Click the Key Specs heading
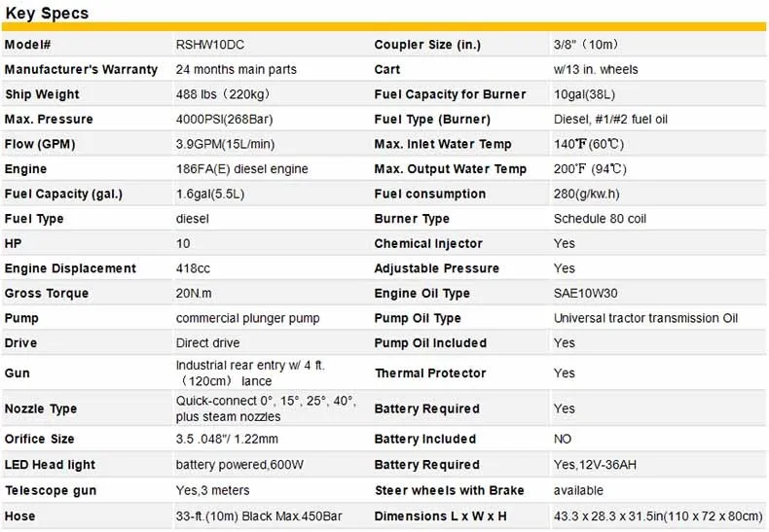 pos(47,13)
